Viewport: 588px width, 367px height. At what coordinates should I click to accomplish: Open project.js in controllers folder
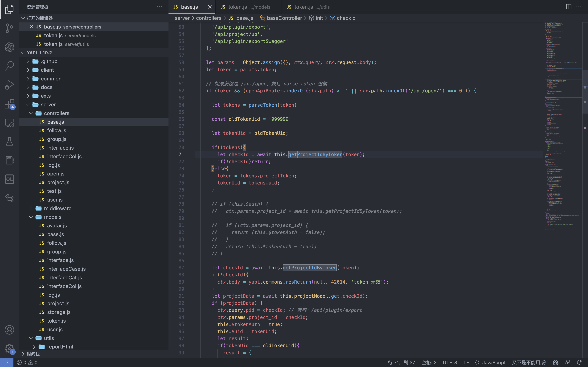click(58, 183)
